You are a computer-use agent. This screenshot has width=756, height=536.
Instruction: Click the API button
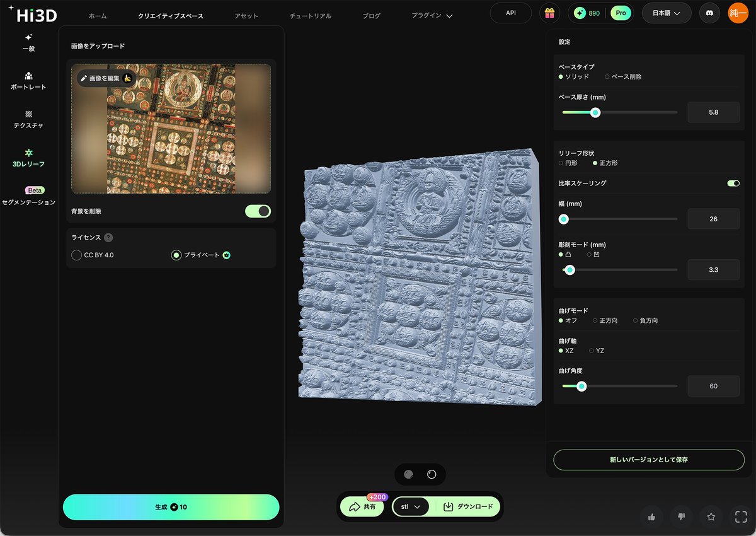[511, 13]
